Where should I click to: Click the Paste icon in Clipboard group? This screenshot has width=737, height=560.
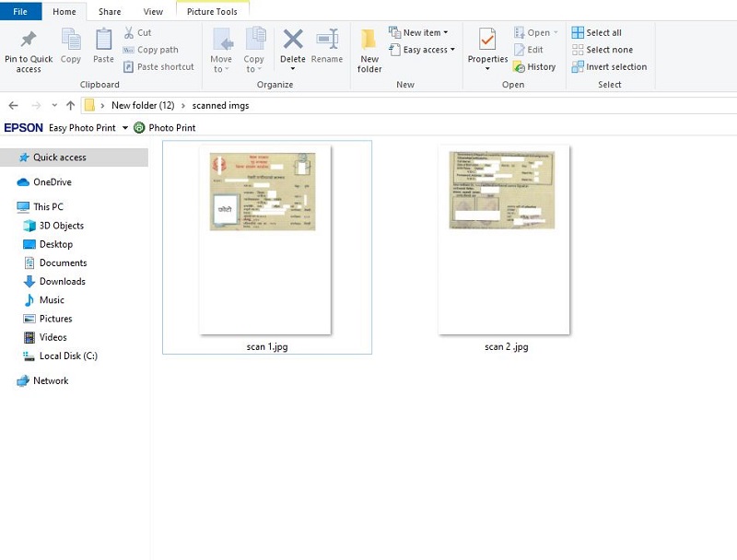104,41
